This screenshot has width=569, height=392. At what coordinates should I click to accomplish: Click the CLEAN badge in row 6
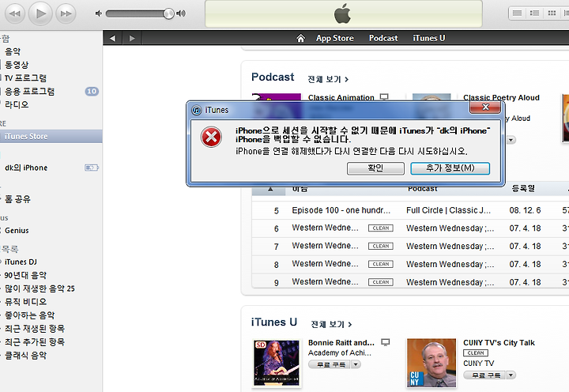click(x=381, y=228)
